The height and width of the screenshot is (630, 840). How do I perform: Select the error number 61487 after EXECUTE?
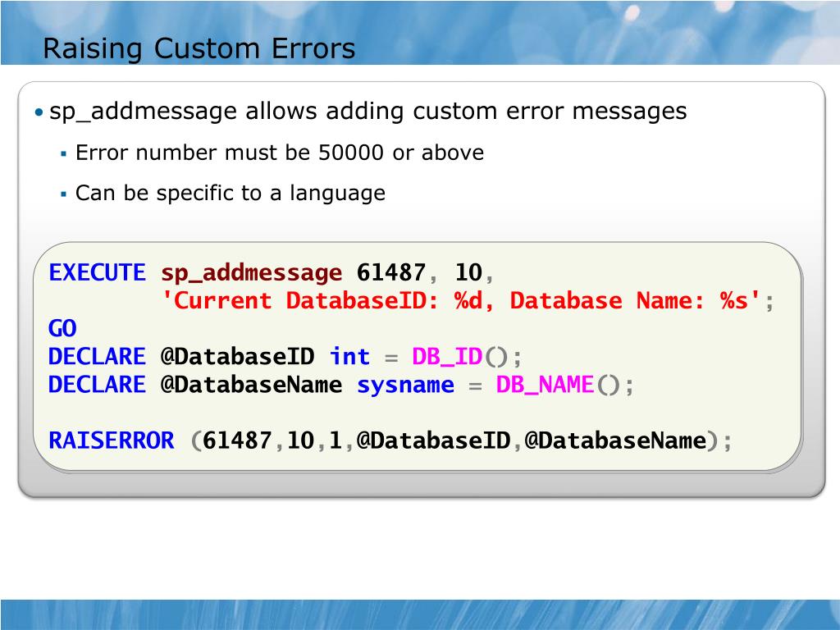(x=390, y=272)
